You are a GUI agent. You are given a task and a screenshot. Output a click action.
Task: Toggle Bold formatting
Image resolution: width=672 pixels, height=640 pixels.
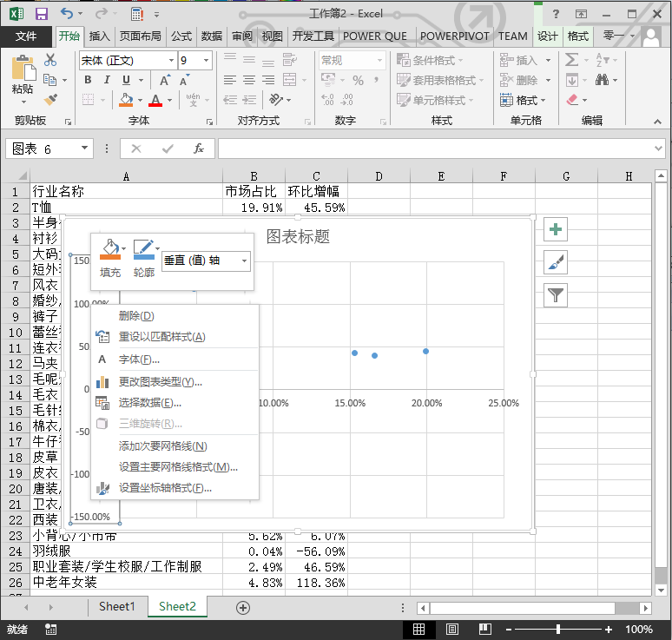point(88,80)
